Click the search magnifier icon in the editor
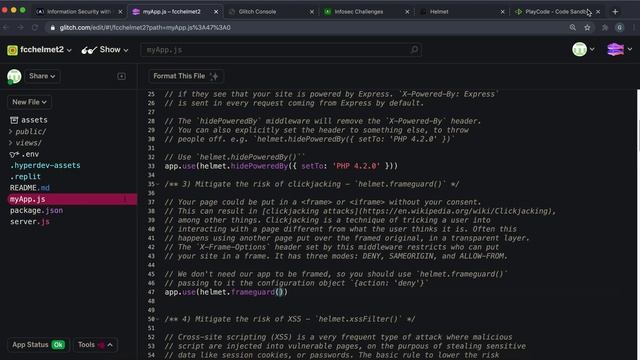Viewport: 640px width, 360px height. (414, 50)
